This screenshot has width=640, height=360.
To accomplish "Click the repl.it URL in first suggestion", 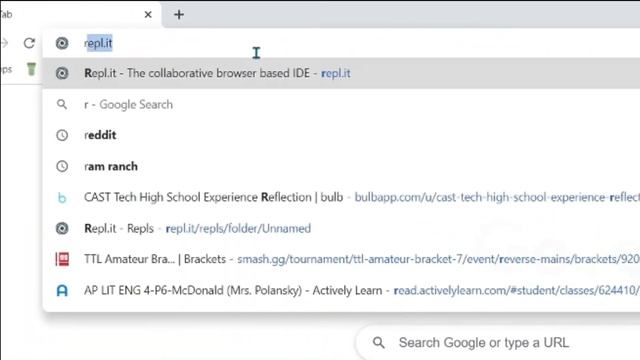I will point(336,73).
